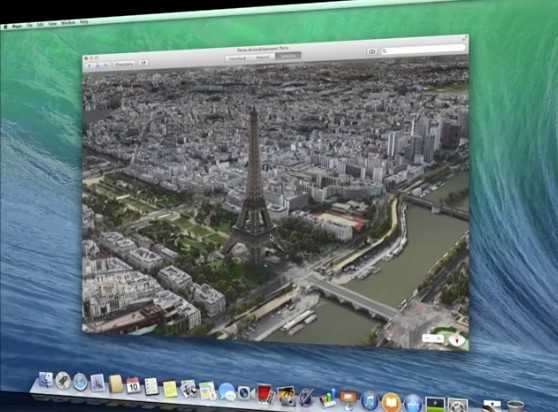Open Numbers bar chart icon in Dock

(x=328, y=399)
